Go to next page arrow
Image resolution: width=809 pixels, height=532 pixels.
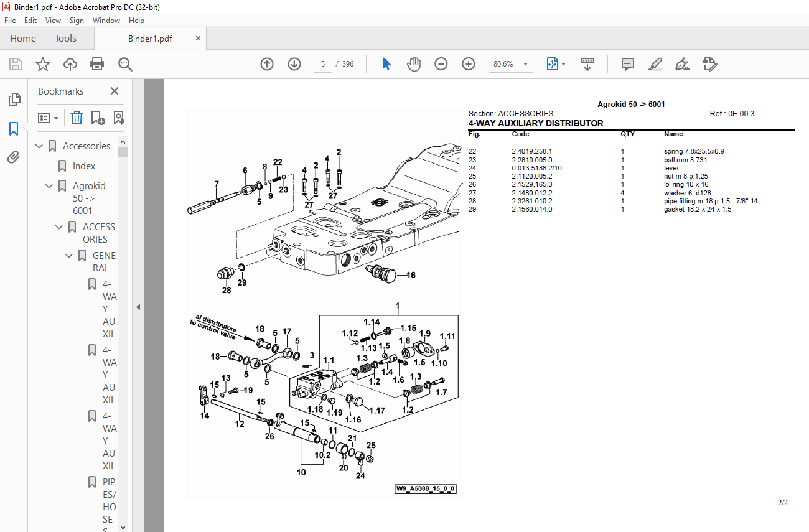[x=294, y=63]
